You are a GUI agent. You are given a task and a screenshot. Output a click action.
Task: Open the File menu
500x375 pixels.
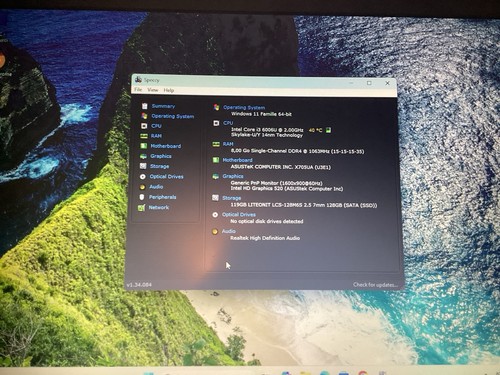tap(138, 90)
